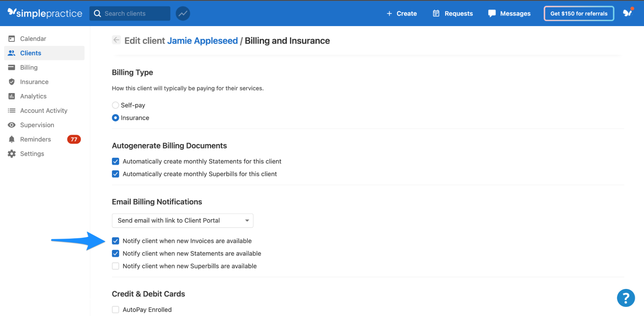Screen dimensions: 644x316
Task: Open the Requests calendar icon in header
Action: coord(436,13)
